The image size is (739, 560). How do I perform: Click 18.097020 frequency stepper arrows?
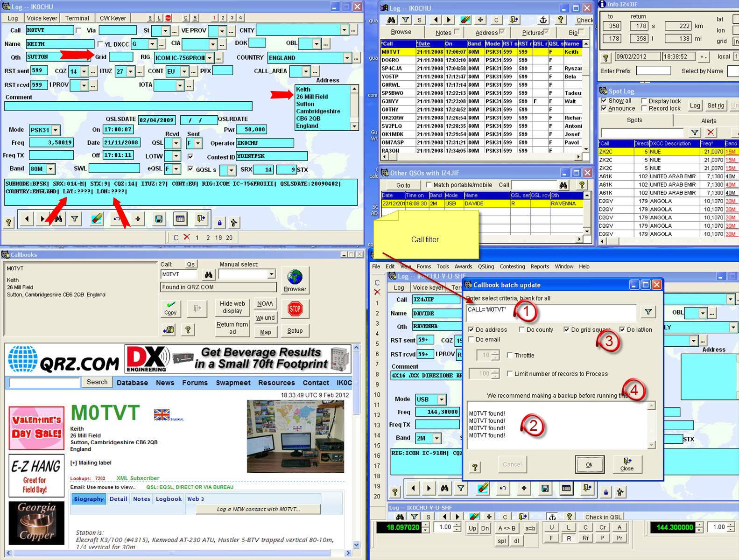(x=425, y=528)
